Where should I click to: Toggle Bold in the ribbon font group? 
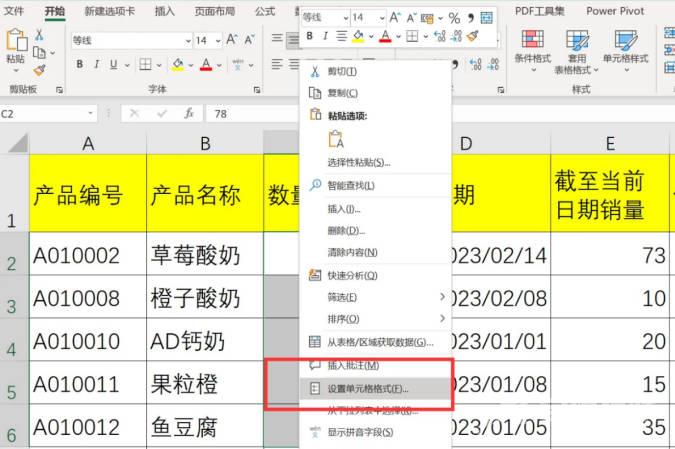79,65
